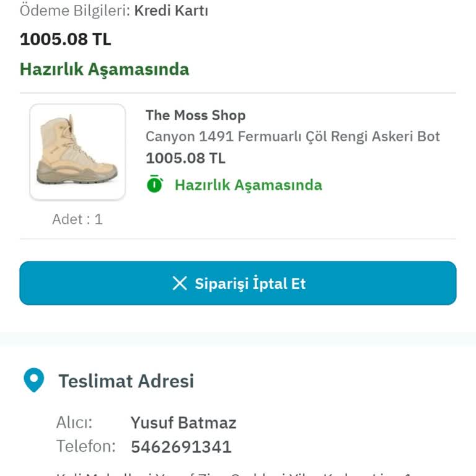
Task: Open the desert boot product thumbnail
Action: tap(77, 152)
